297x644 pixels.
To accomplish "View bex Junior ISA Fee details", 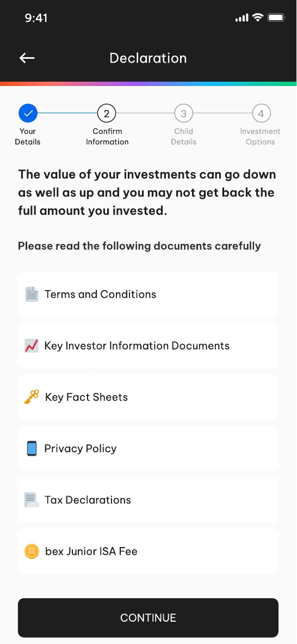I will pyautogui.click(x=148, y=551).
